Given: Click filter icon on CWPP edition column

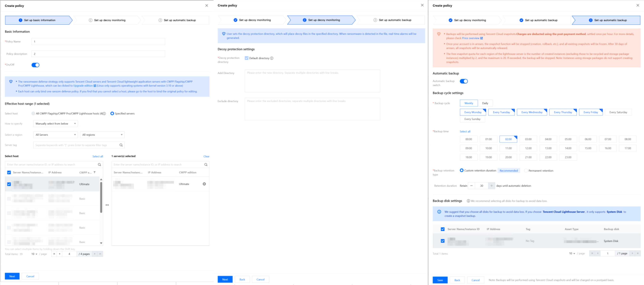Looking at the screenshot, I should pos(95,172).
